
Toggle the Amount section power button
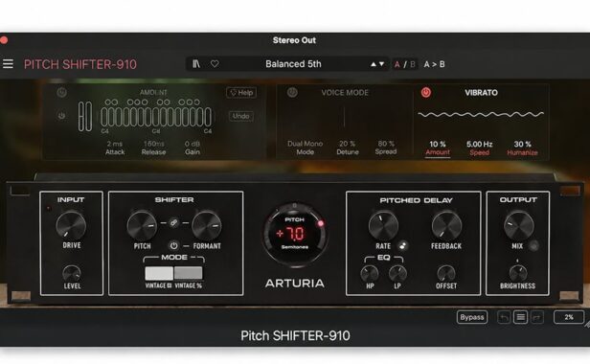coord(61,93)
